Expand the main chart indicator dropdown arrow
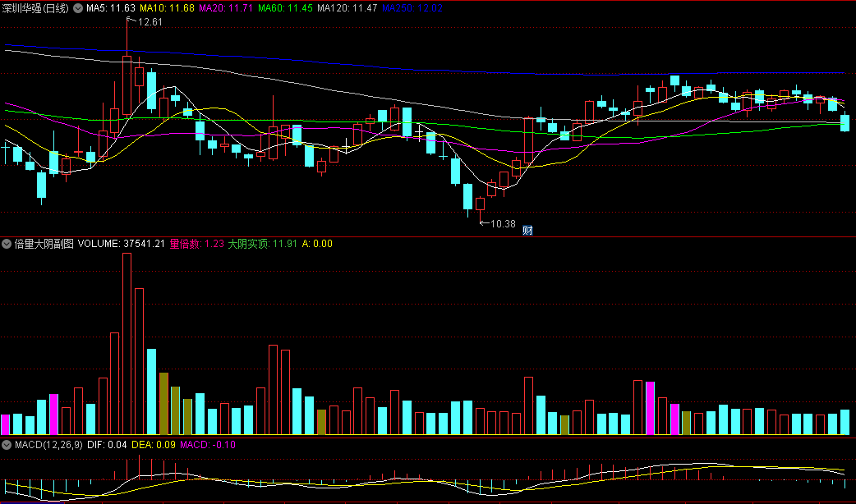 pyautogui.click(x=77, y=8)
